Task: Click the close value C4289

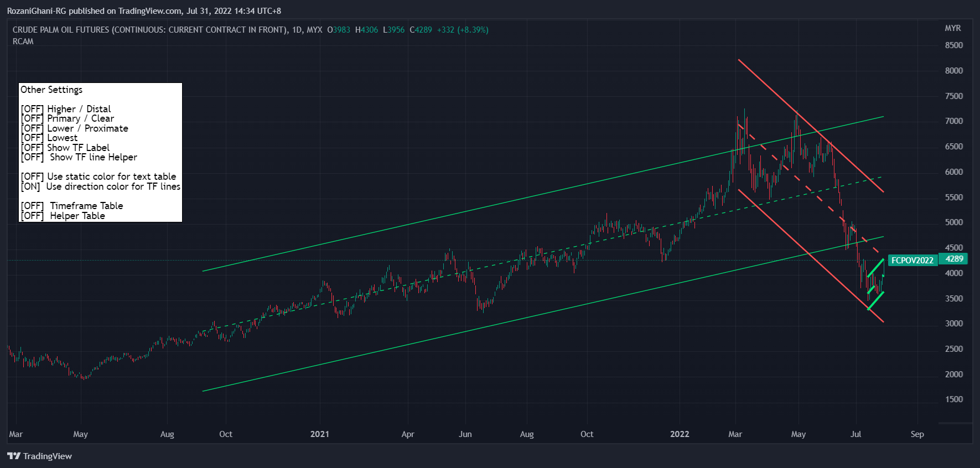Action: (x=421, y=30)
